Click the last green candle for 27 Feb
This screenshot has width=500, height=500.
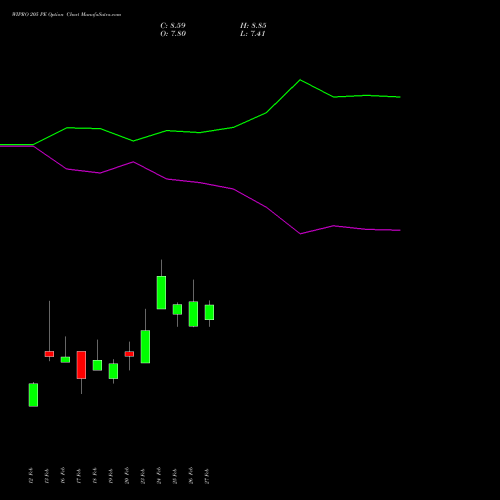(x=209, y=312)
